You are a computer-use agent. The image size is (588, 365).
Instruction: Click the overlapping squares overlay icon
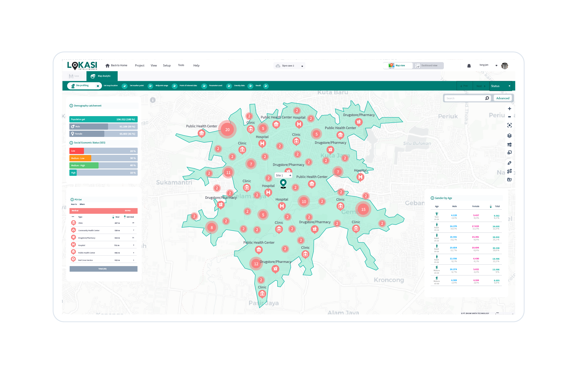(509, 153)
